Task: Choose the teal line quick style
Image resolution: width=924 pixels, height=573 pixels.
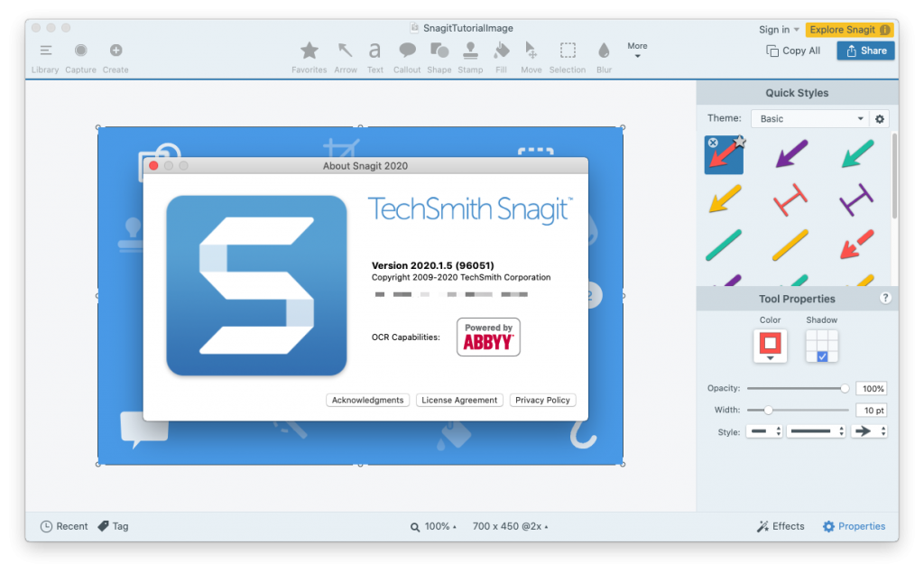Action: pos(724,245)
